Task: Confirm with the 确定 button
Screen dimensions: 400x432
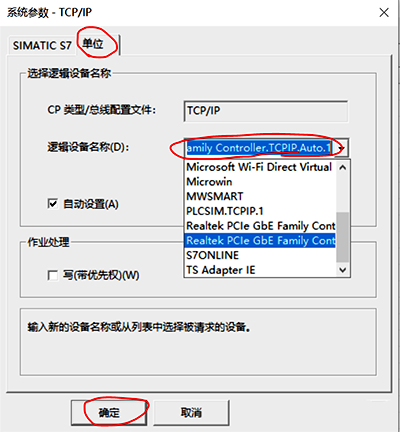Action: (x=109, y=413)
